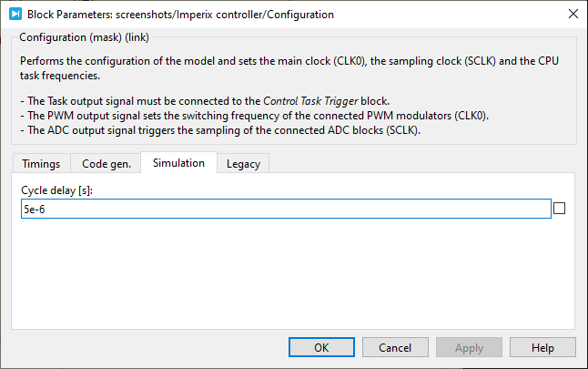Viewport: 588px width, 369px height.
Task: Click the Cancel button
Action: coord(395,347)
